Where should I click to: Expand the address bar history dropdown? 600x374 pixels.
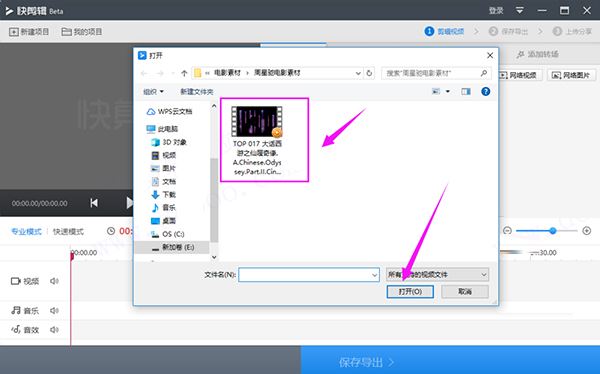(x=358, y=73)
